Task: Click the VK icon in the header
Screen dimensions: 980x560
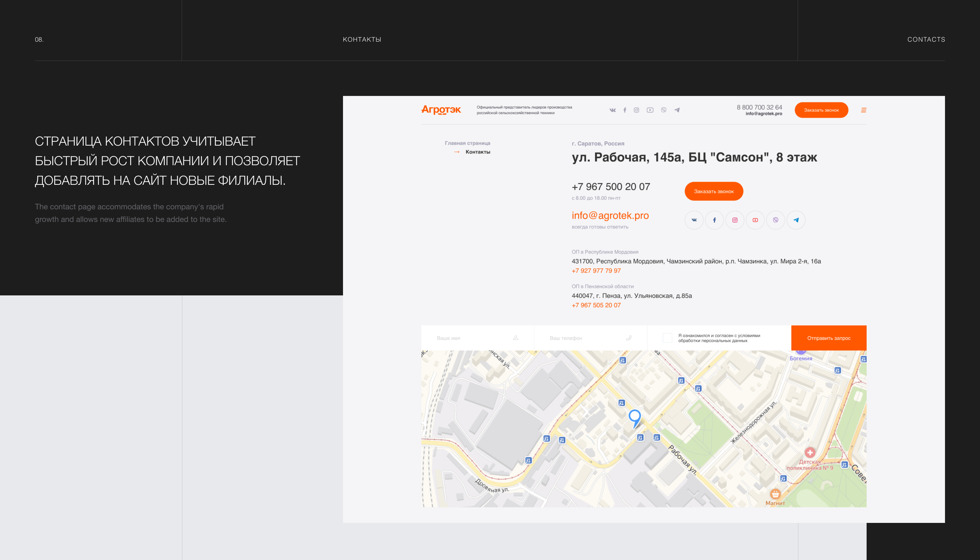Action: 612,110
